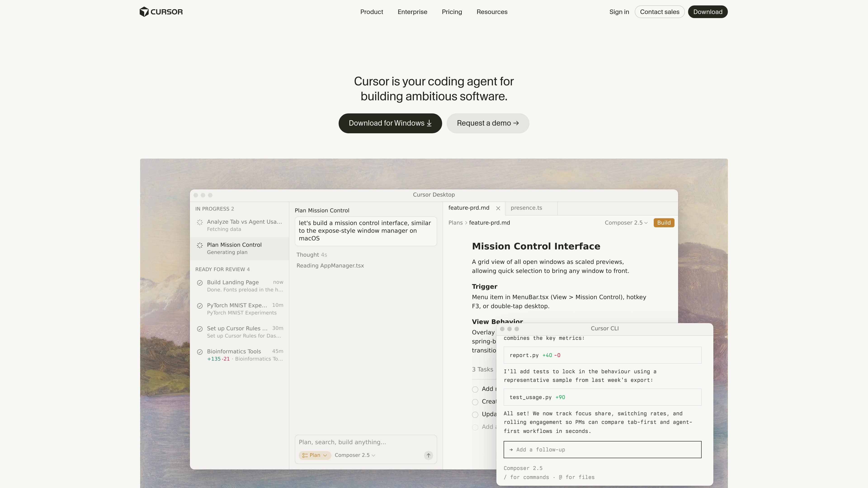Open the Enterprise menu
The height and width of the screenshot is (488, 868).
[x=412, y=12]
